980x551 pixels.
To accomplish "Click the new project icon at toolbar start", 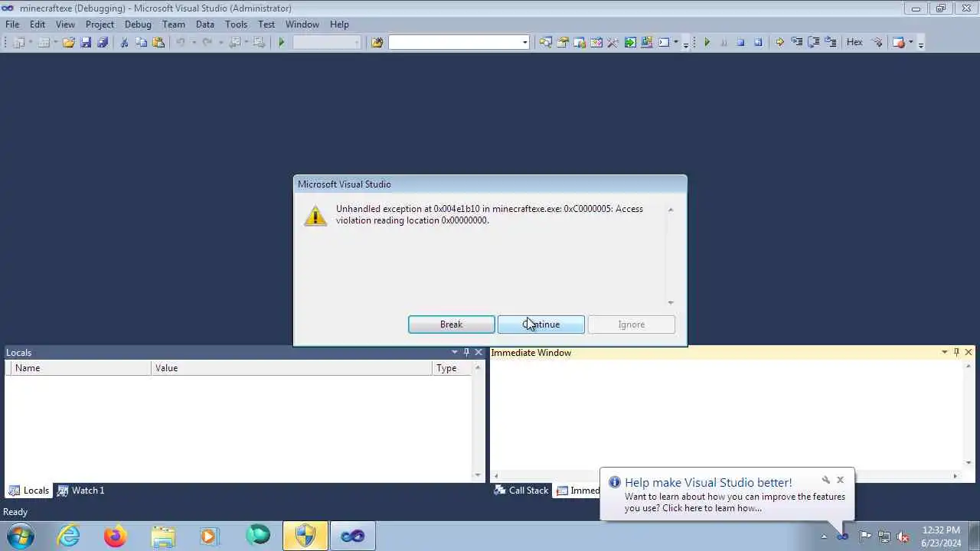I will pos(19,42).
